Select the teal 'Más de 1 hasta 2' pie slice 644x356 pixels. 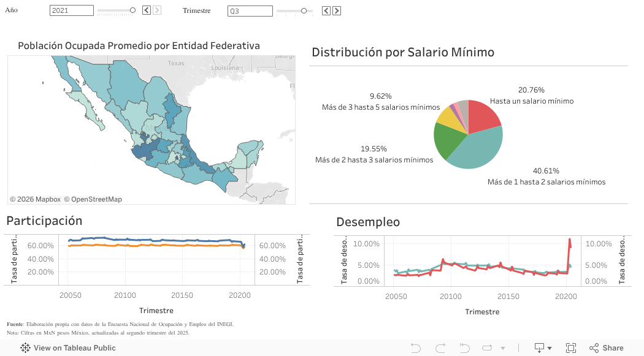pos(478,150)
